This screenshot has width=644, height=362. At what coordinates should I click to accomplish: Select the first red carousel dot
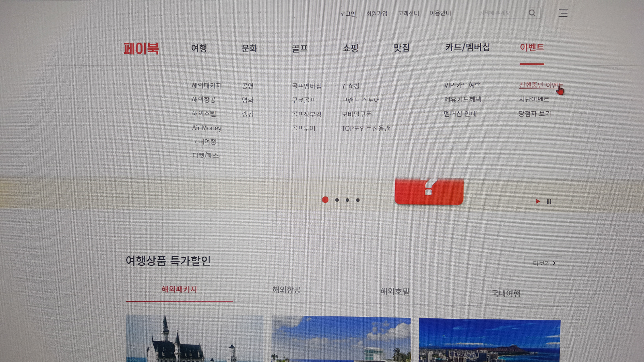coord(325,200)
